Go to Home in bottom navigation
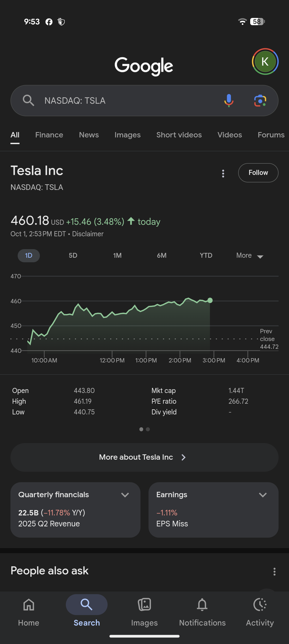 point(29,611)
